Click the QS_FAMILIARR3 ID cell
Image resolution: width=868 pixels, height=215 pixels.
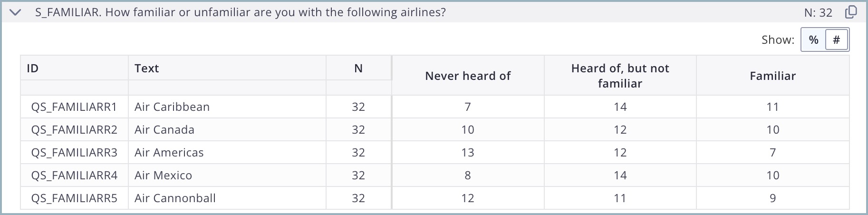74,152
